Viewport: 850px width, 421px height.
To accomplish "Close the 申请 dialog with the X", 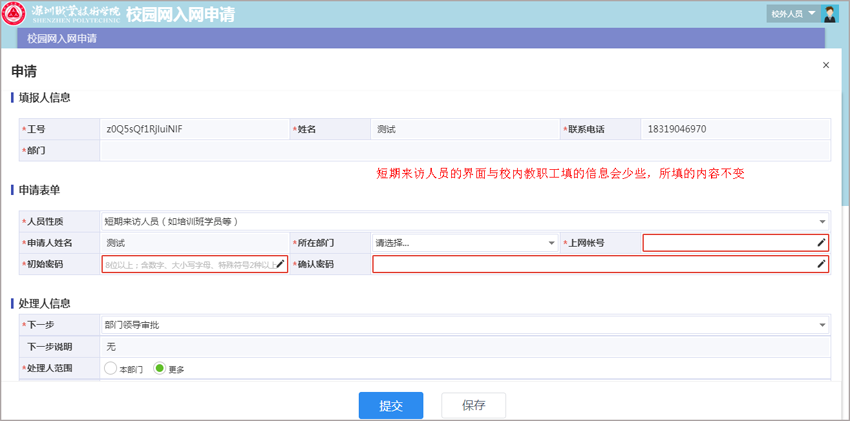I will click(x=825, y=65).
